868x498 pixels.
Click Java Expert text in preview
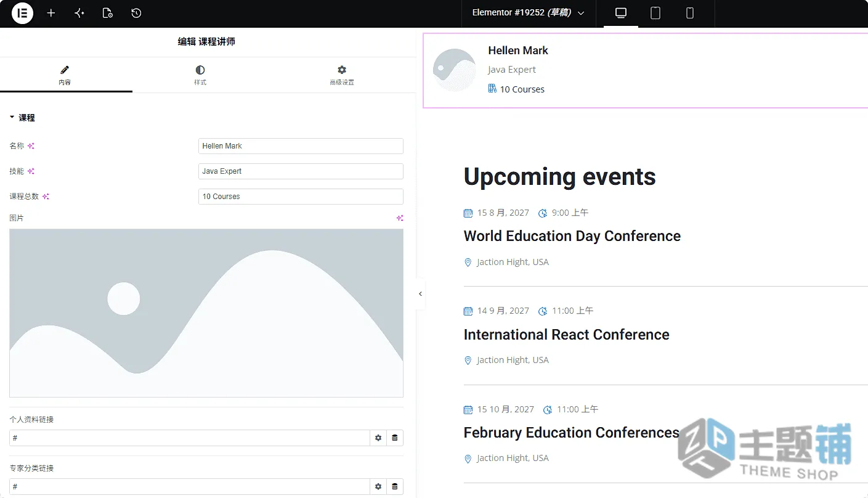(512, 70)
